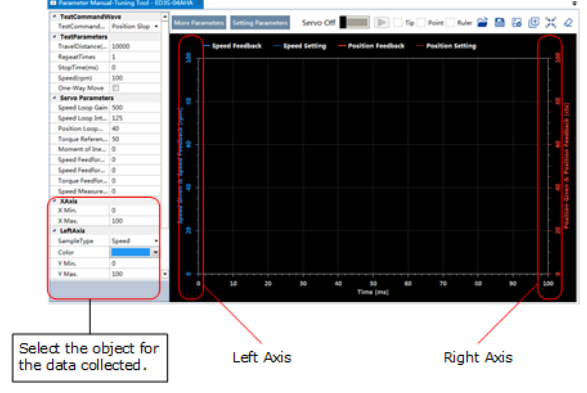Click the Position Feedback legend entry
Viewport: 587px width, 393px height.
371,46
